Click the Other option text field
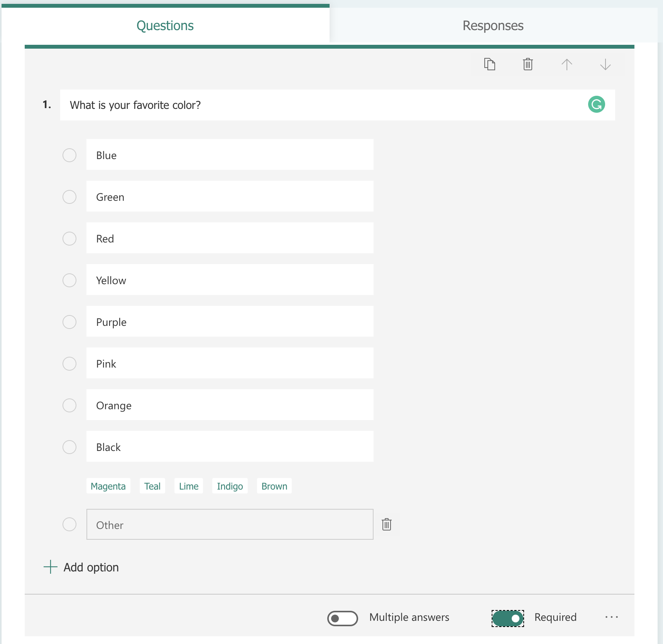The width and height of the screenshot is (663, 644). click(x=230, y=525)
